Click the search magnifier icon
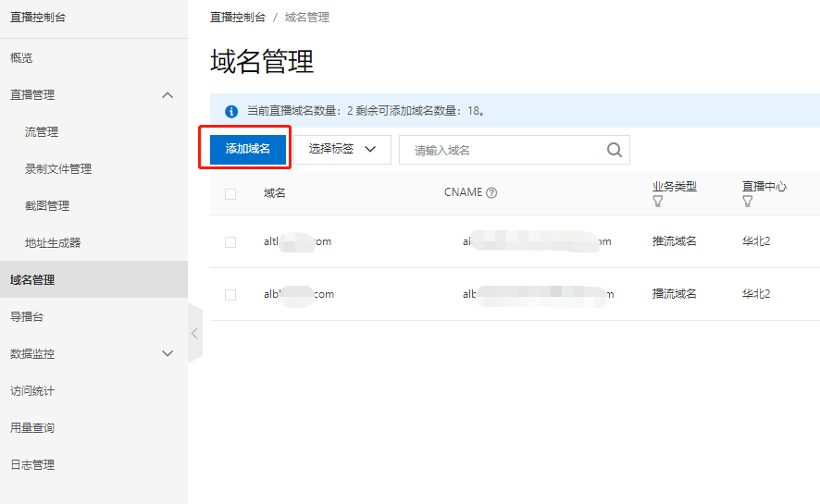The image size is (820, 504). 615,150
